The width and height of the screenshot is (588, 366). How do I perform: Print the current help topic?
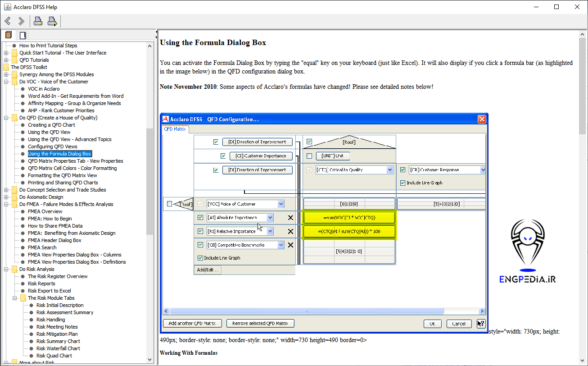[x=38, y=21]
